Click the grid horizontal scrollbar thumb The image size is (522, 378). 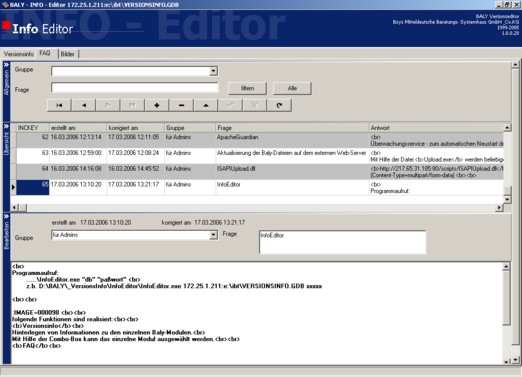coord(23,208)
